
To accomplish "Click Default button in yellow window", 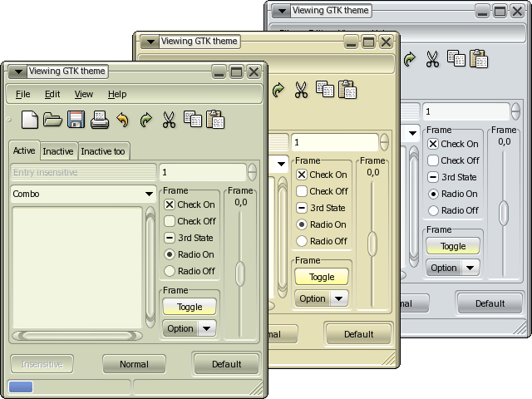I will coord(358,334).
